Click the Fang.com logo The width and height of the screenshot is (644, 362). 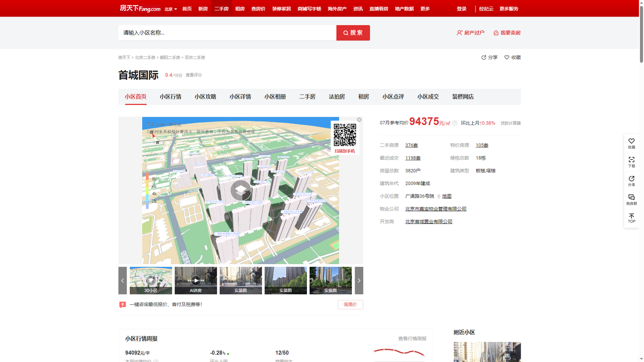click(x=140, y=8)
